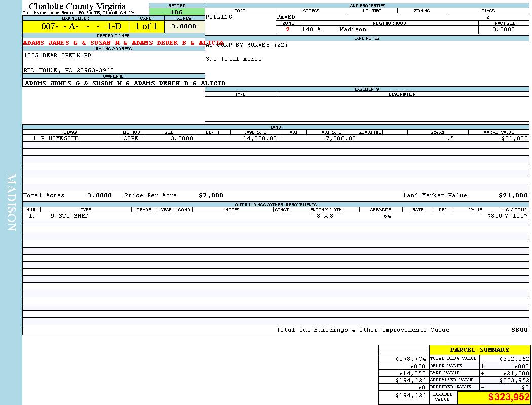
Task: Select the green record number 406
Action: [x=177, y=12]
